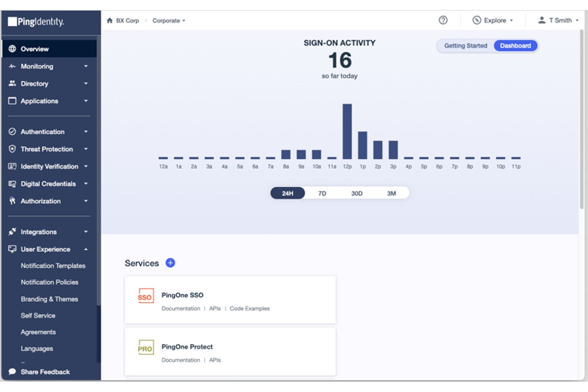Open Notification Policies
Screen dimensions: 588x392
point(50,282)
